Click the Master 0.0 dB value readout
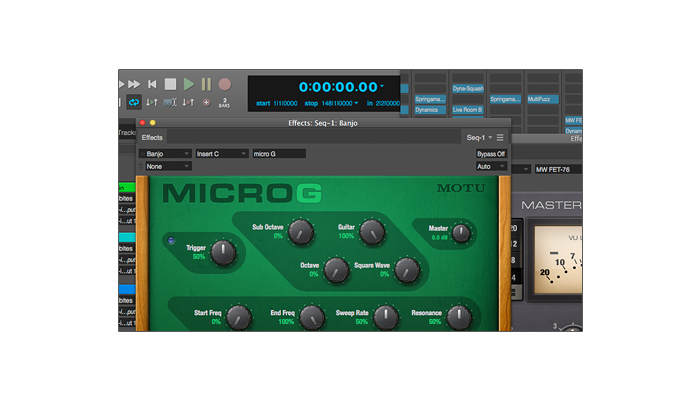 pyautogui.click(x=439, y=238)
